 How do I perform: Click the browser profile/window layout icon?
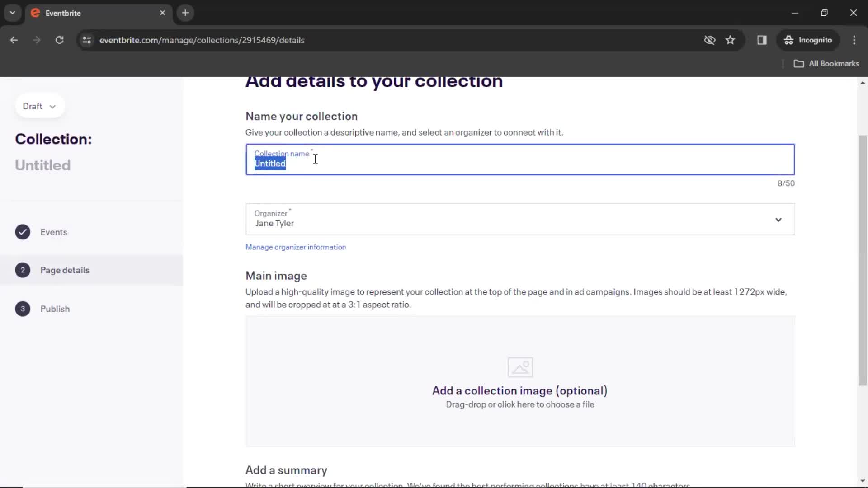click(763, 40)
